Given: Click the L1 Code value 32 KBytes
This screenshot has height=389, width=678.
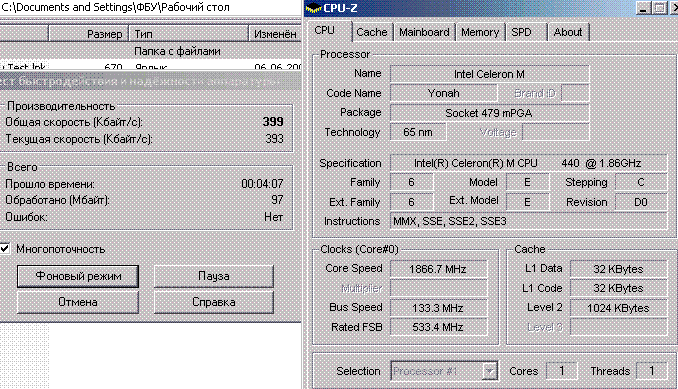Looking at the screenshot, I should [618, 288].
